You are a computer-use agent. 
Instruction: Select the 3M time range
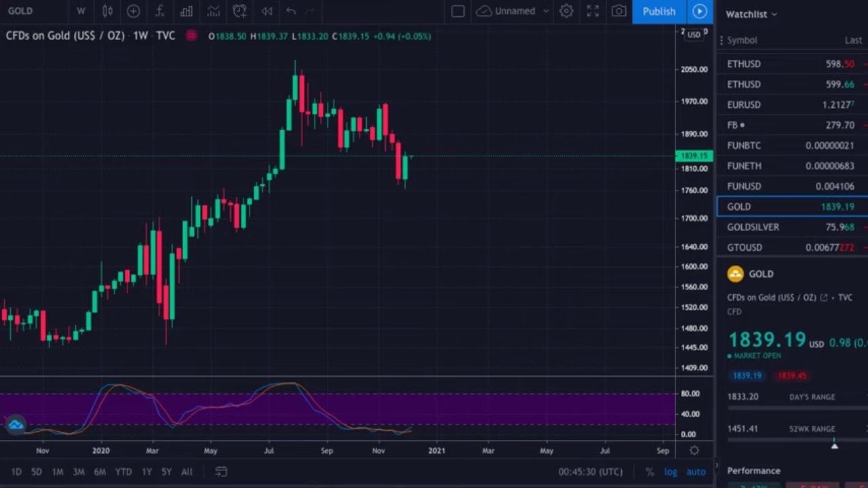coord(79,472)
